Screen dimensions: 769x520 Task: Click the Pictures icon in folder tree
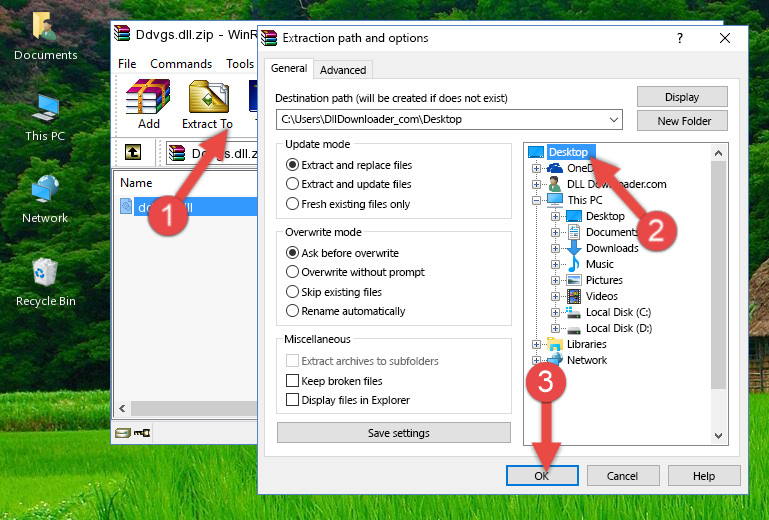point(574,280)
